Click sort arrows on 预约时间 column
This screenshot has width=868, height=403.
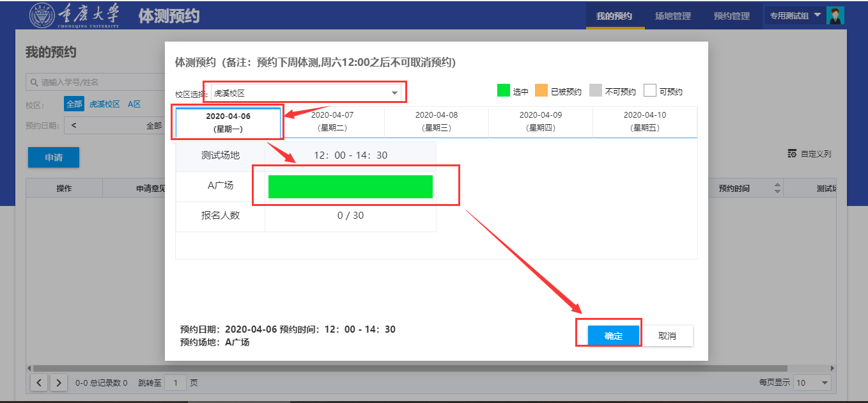pyautogui.click(x=777, y=189)
